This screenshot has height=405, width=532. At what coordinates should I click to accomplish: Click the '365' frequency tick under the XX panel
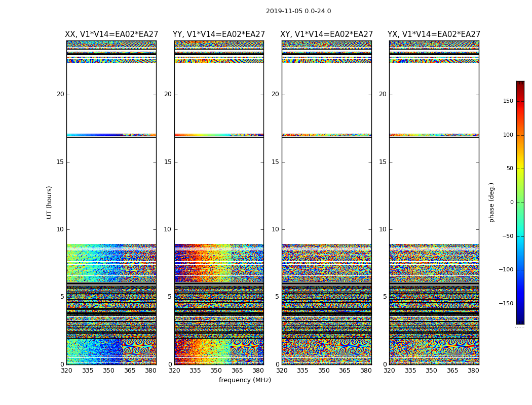pos(130,371)
